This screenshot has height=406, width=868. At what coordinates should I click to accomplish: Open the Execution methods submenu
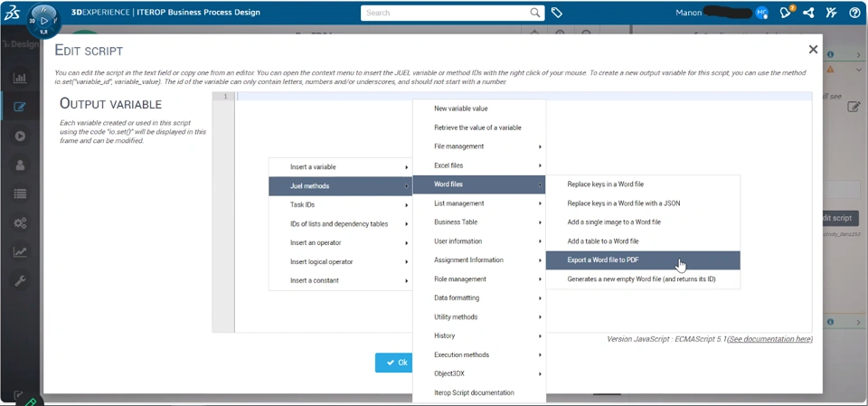pos(479,354)
